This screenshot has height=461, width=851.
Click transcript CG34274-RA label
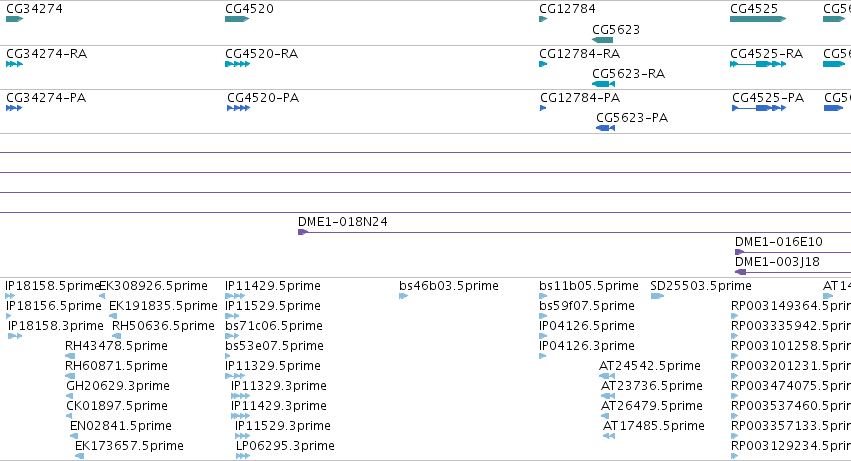pos(47,54)
